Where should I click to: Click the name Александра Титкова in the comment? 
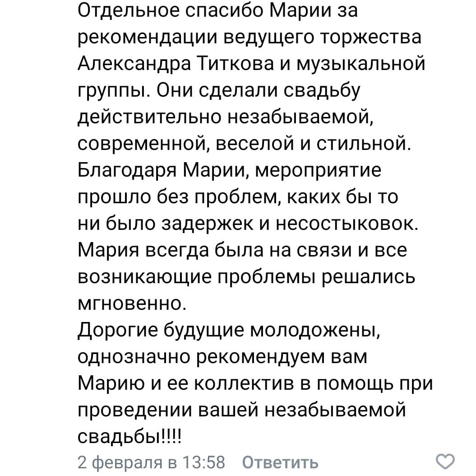click(176, 64)
